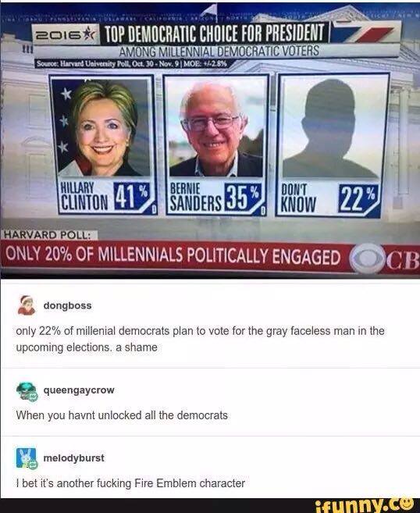Open the melodyburst username link

74,458
